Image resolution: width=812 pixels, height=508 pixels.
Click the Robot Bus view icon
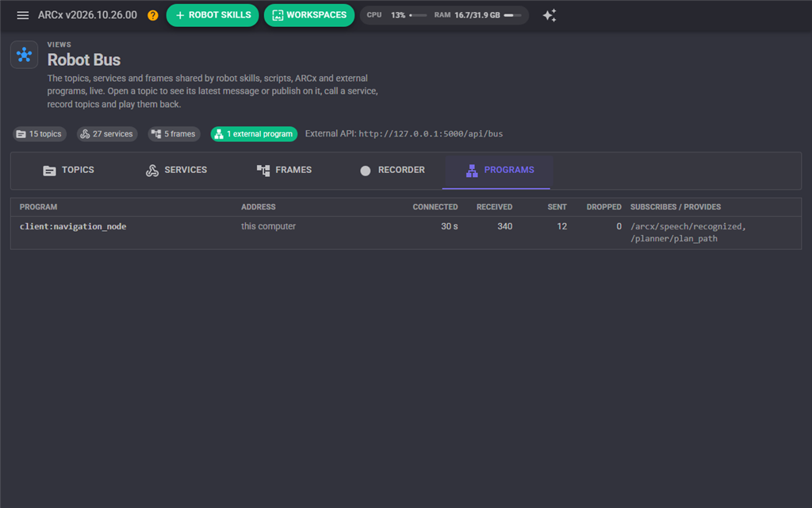[25, 55]
